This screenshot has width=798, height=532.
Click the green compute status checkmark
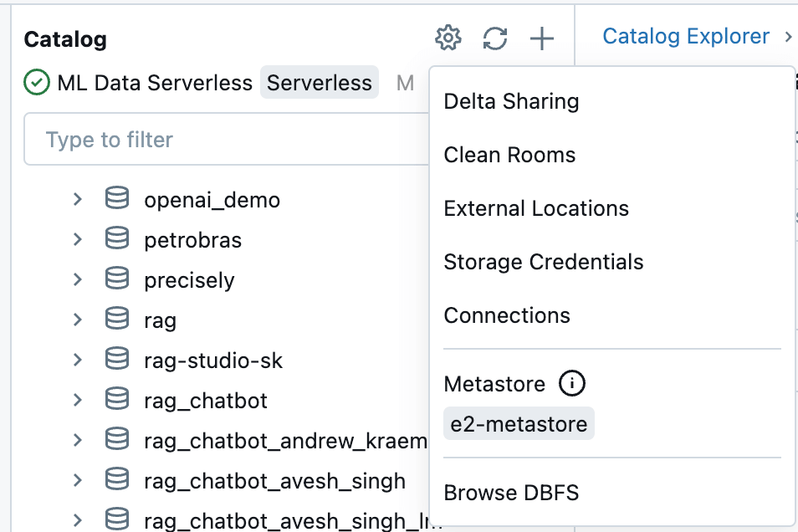pyautogui.click(x=37, y=83)
